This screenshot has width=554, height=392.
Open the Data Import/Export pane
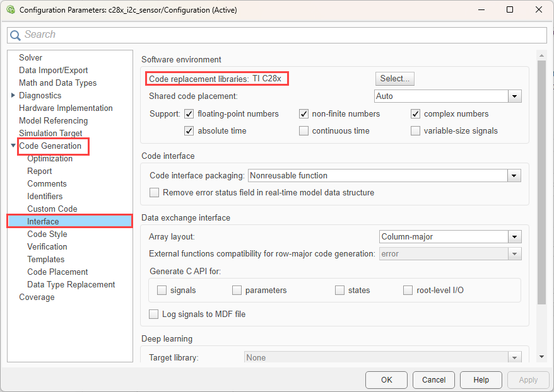tap(54, 70)
